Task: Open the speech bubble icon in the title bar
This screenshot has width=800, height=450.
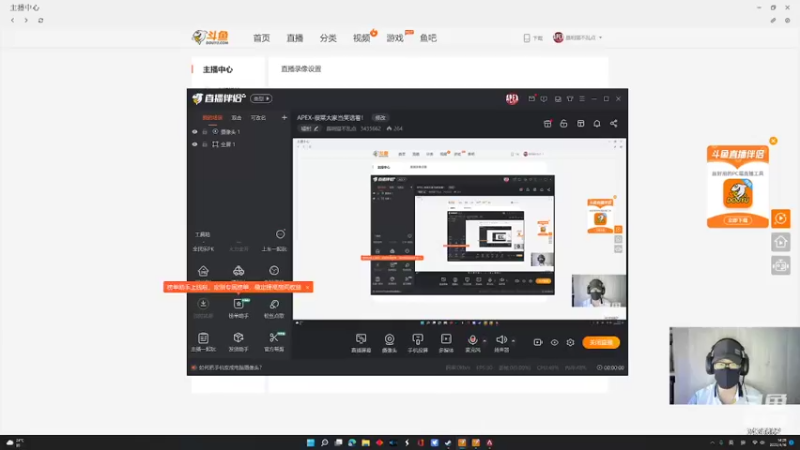Action: click(544, 98)
